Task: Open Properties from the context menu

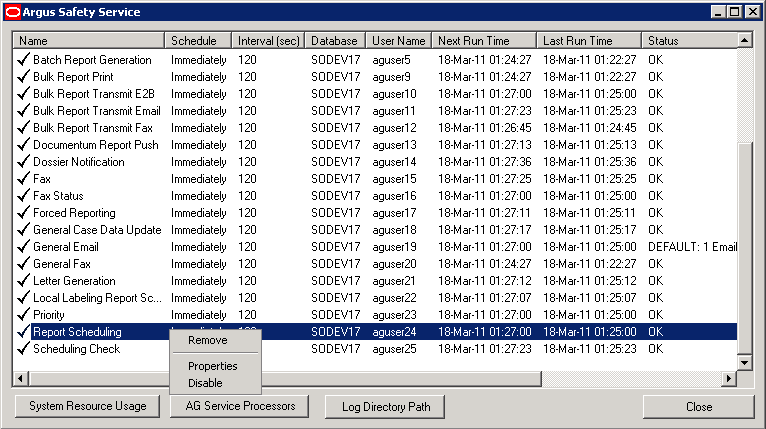Action: [x=213, y=366]
